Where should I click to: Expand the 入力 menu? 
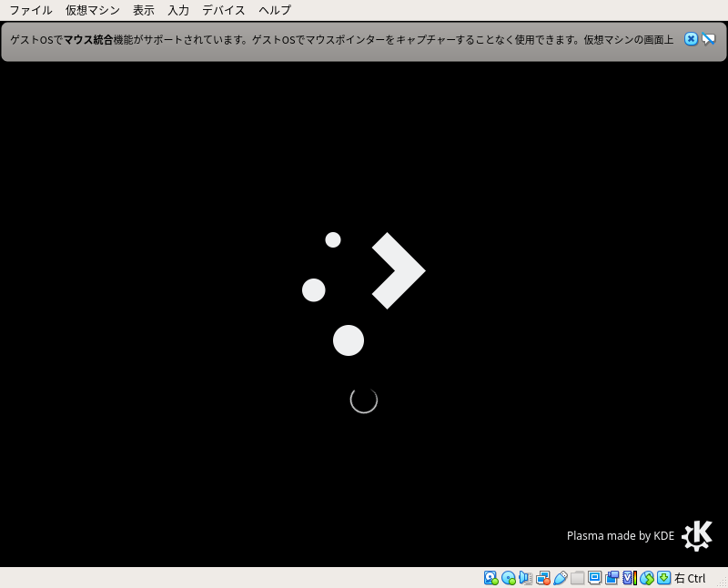coord(177,10)
